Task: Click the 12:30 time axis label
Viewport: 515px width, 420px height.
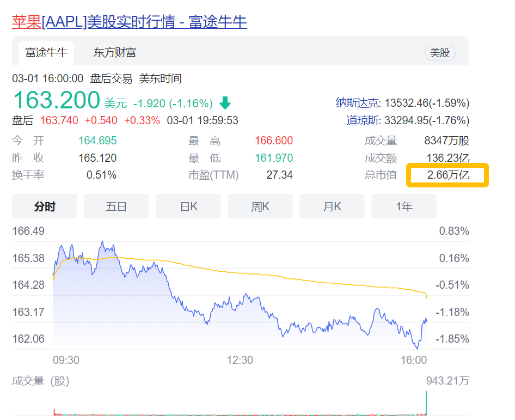Action: tap(240, 360)
